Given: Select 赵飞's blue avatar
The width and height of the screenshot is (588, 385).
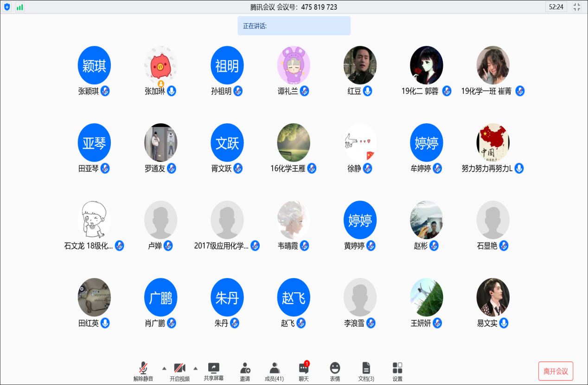Looking at the screenshot, I should coord(294,297).
